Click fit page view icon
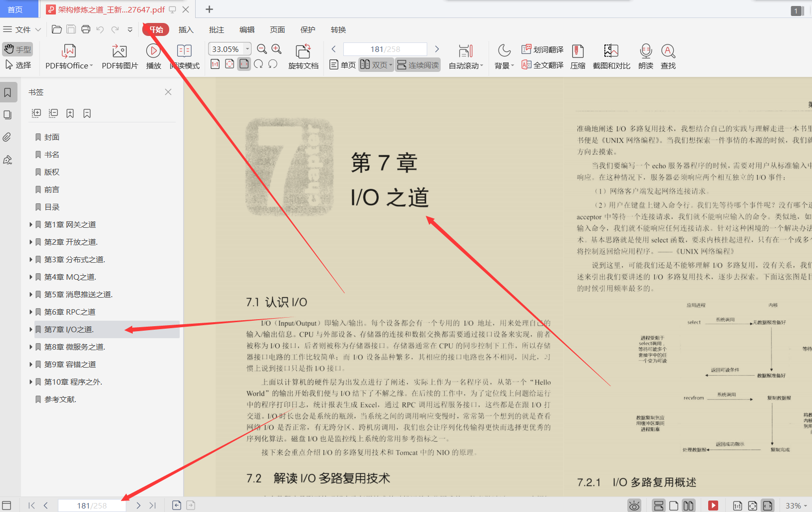 pyautogui.click(x=230, y=64)
